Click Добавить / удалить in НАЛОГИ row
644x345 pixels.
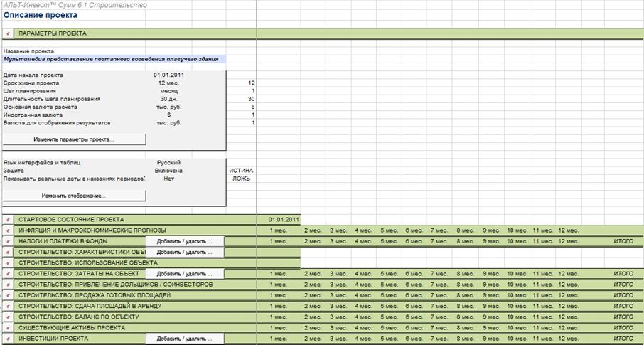[x=184, y=241]
